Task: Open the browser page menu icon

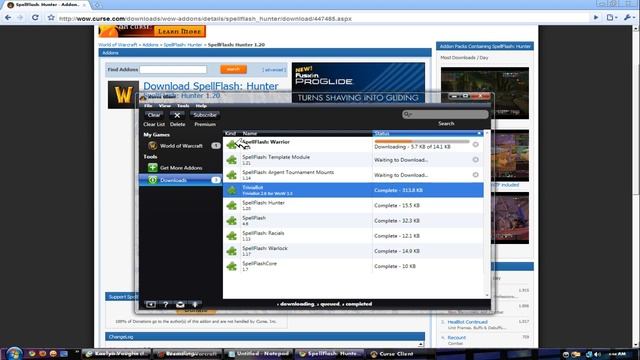Action: 611,18
